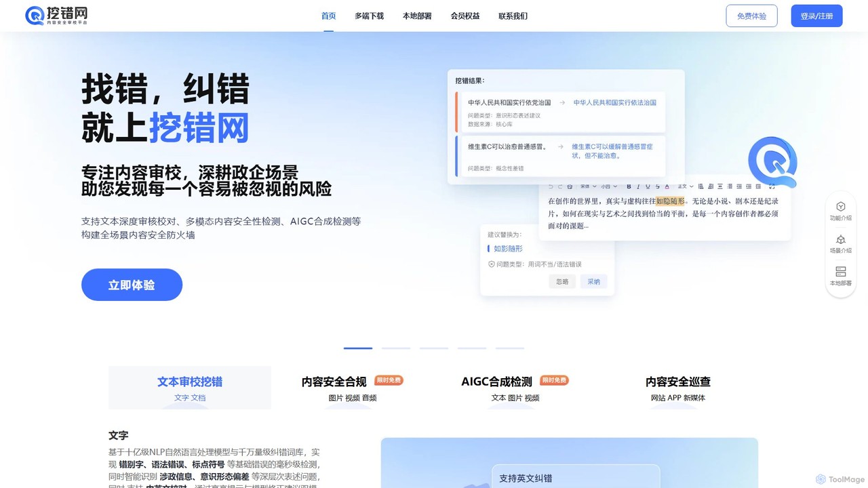868x488 pixels.
Task: Click the 登录/注册 button
Action: click(x=816, y=16)
